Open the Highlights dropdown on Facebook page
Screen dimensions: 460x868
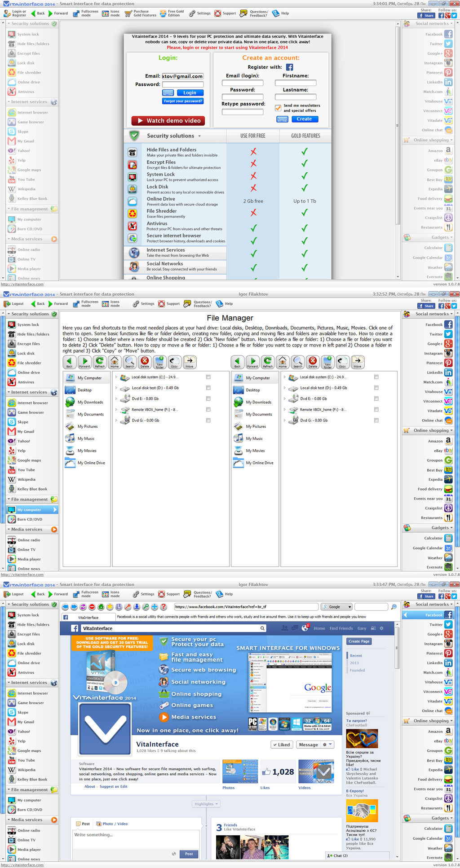(x=206, y=804)
